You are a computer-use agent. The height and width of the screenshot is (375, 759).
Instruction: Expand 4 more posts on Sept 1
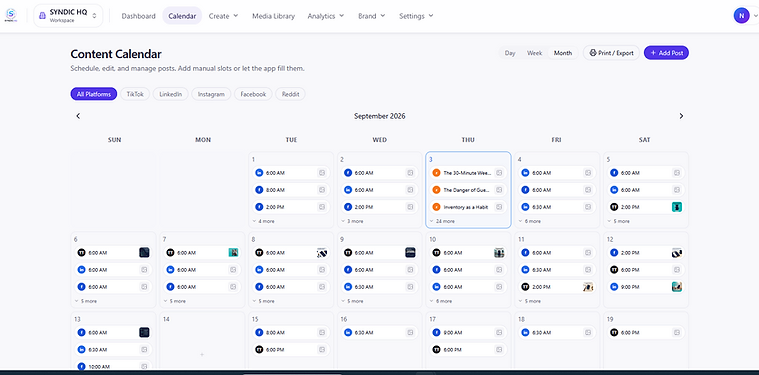pyautogui.click(x=263, y=221)
